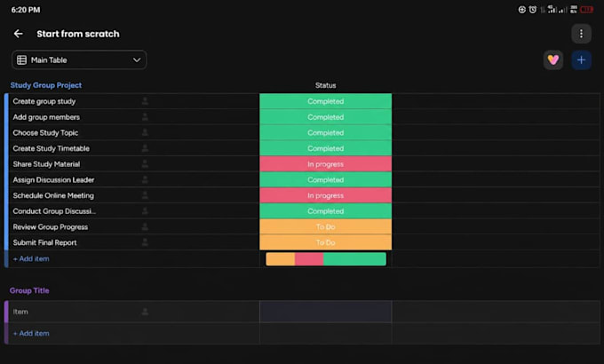
Task: Tap the 6:20 PM clock
Action: [x=26, y=10]
